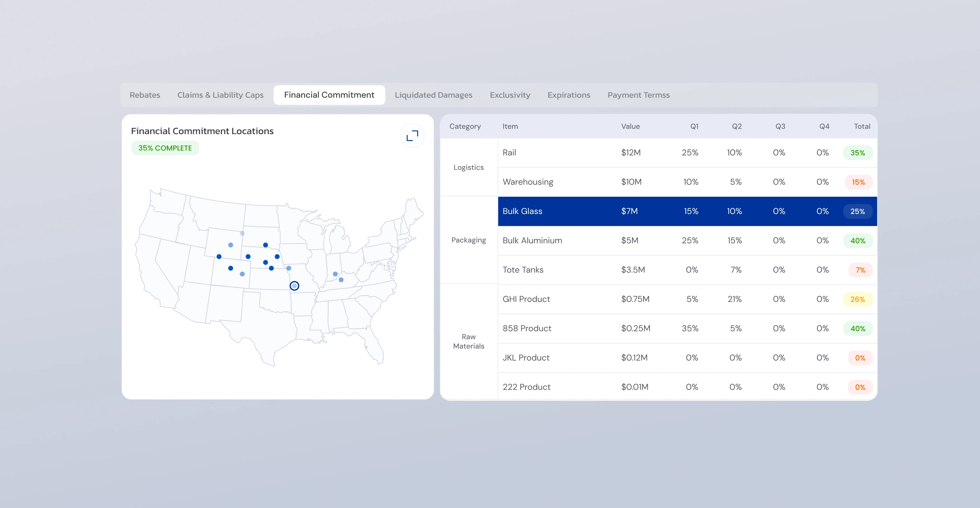
Task: Click the Total column header
Action: 862,126
